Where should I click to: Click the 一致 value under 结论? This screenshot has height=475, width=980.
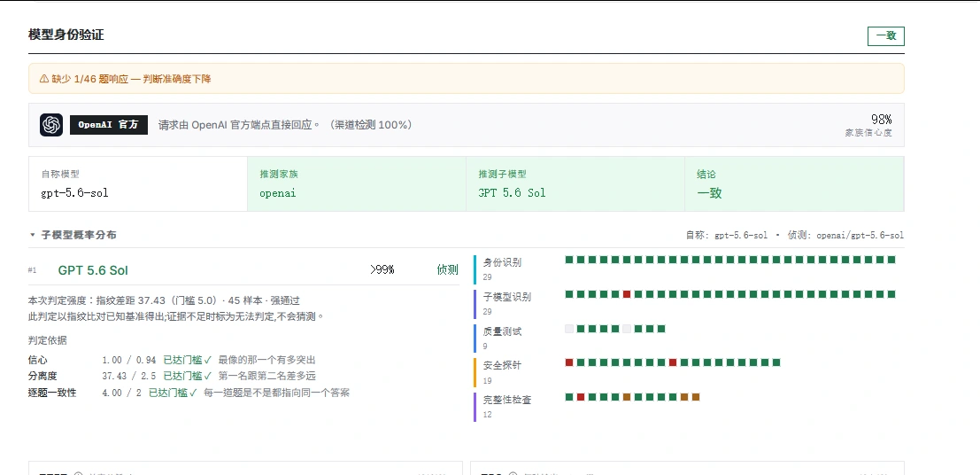[x=709, y=193]
